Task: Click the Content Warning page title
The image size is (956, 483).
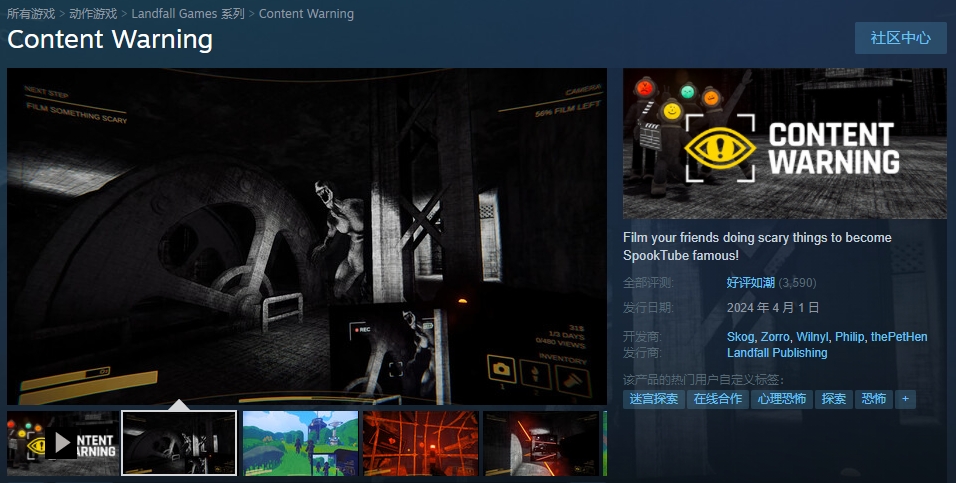Action: (110, 40)
